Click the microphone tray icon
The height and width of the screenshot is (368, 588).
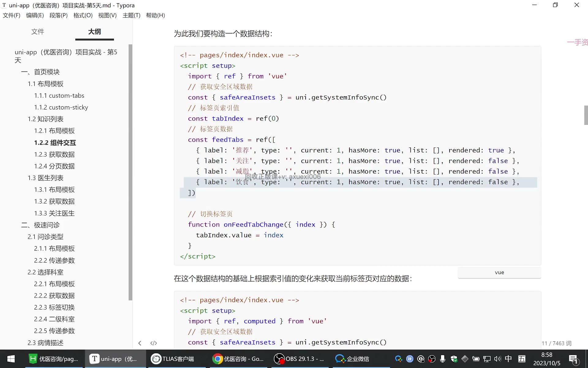pos(443,359)
